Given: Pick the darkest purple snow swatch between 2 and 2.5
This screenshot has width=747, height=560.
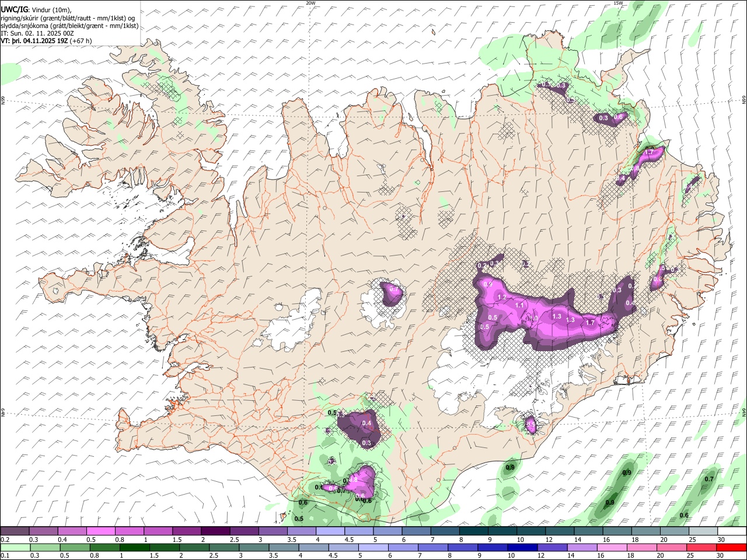Looking at the screenshot, I should click(x=215, y=531).
